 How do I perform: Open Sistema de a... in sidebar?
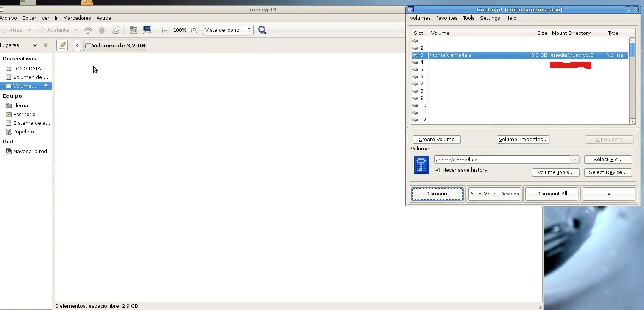pos(27,123)
